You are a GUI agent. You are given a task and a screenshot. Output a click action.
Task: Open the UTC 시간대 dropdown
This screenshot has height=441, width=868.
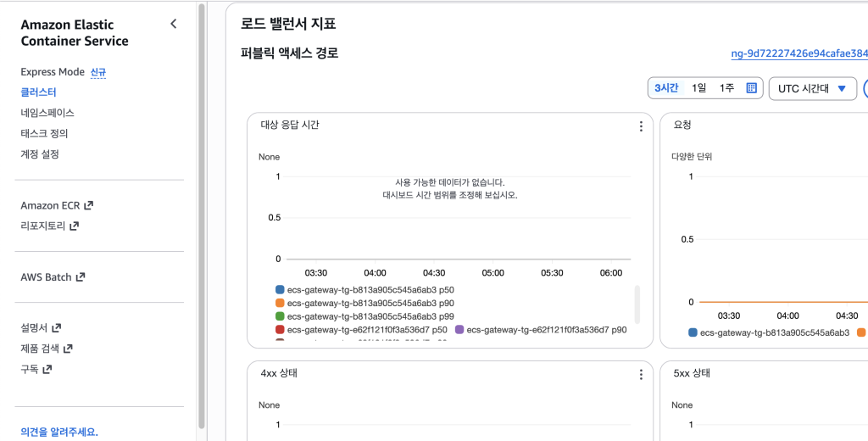(812, 89)
